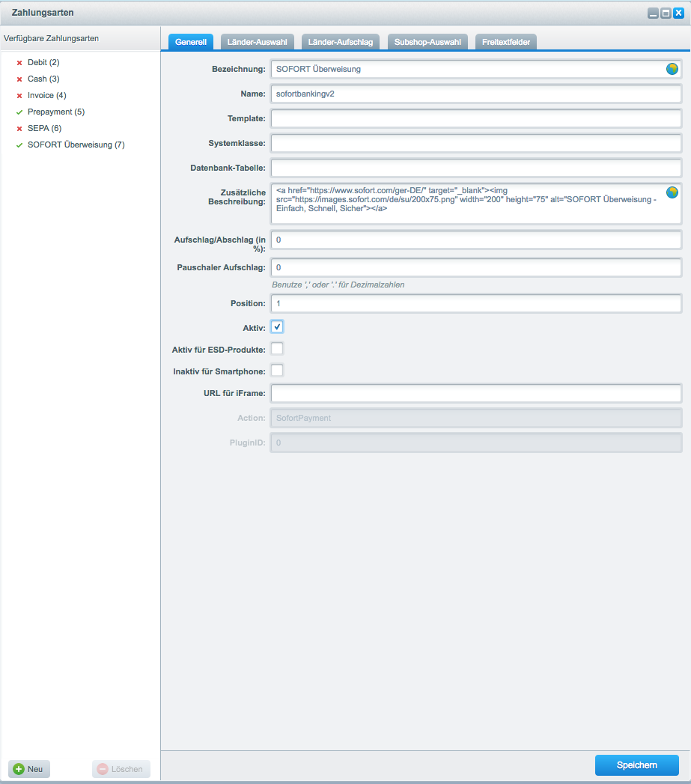691x784 pixels.
Task: Click the red X icon next to Cash
Action: pos(19,79)
